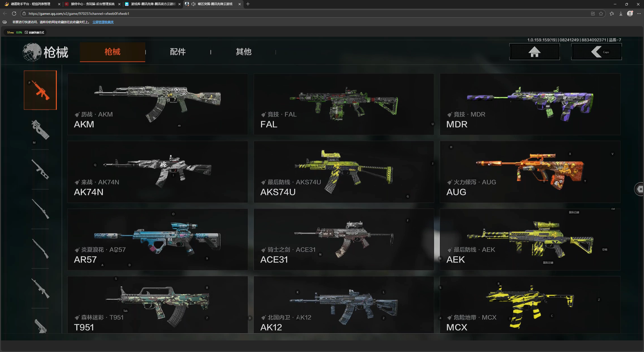Image resolution: width=644 pixels, height=352 pixels.
Task: Open the MDR weapon card
Action: click(x=530, y=104)
